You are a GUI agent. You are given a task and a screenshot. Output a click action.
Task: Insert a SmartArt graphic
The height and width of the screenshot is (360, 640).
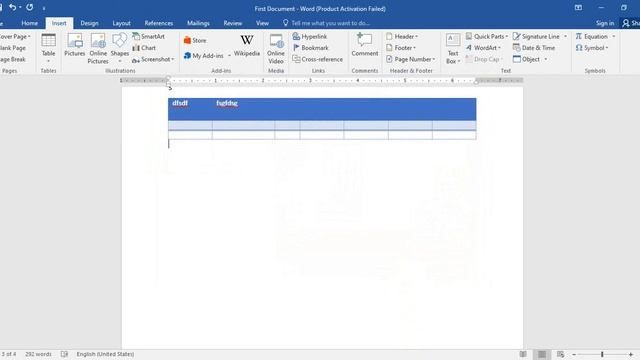click(149, 36)
